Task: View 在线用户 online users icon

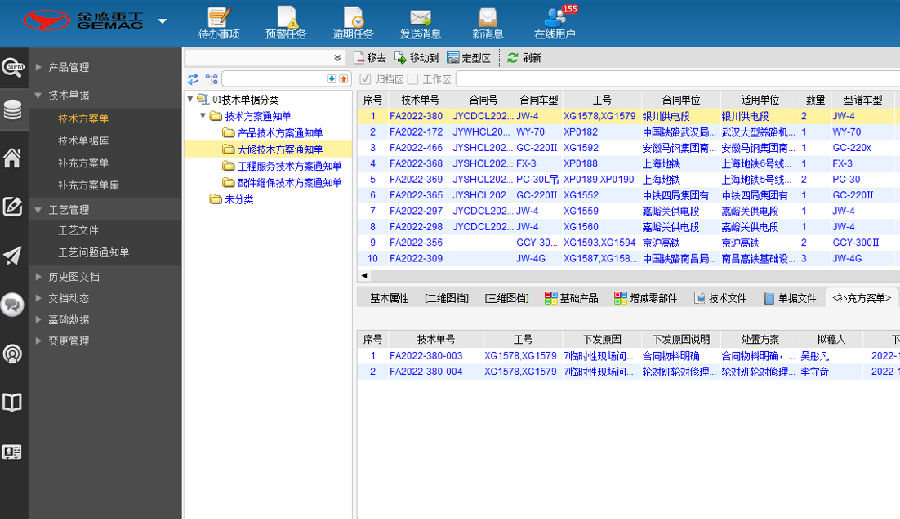Action: click(x=555, y=22)
